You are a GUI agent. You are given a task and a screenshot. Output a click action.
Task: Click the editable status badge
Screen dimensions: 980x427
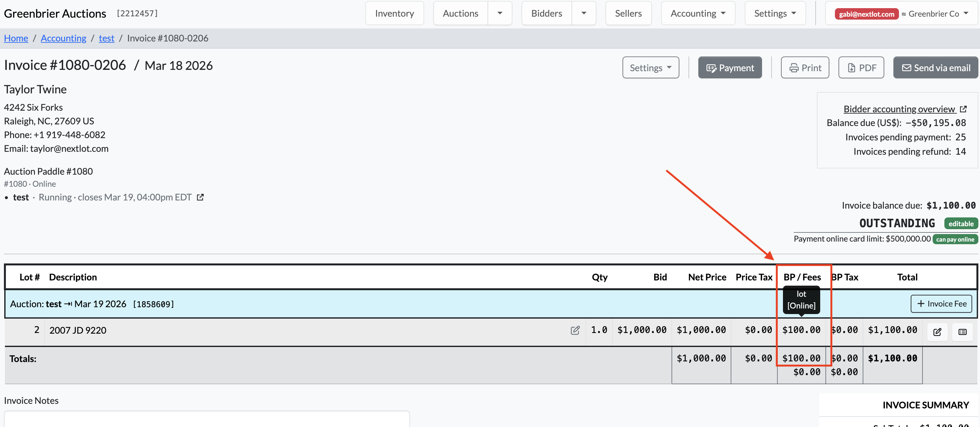click(x=961, y=223)
